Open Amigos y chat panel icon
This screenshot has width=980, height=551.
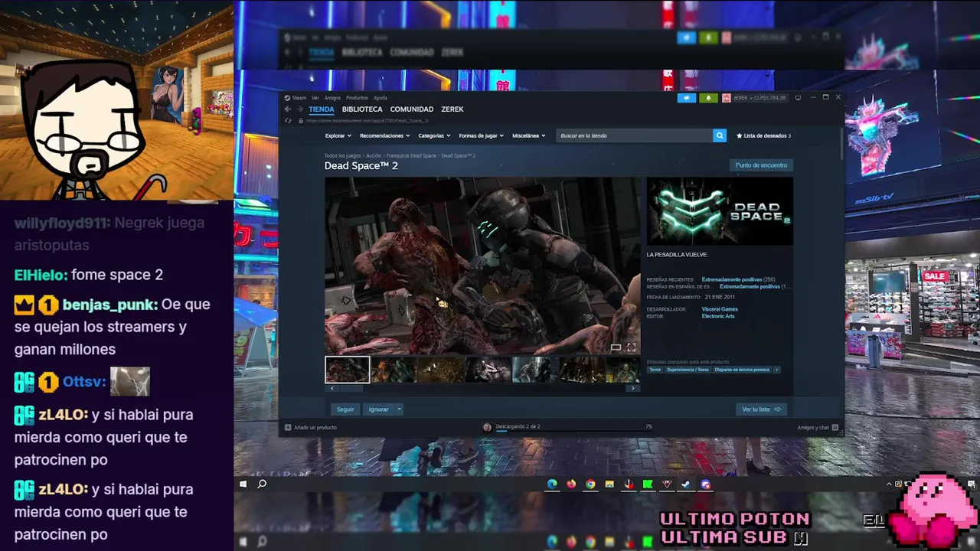[x=835, y=428]
